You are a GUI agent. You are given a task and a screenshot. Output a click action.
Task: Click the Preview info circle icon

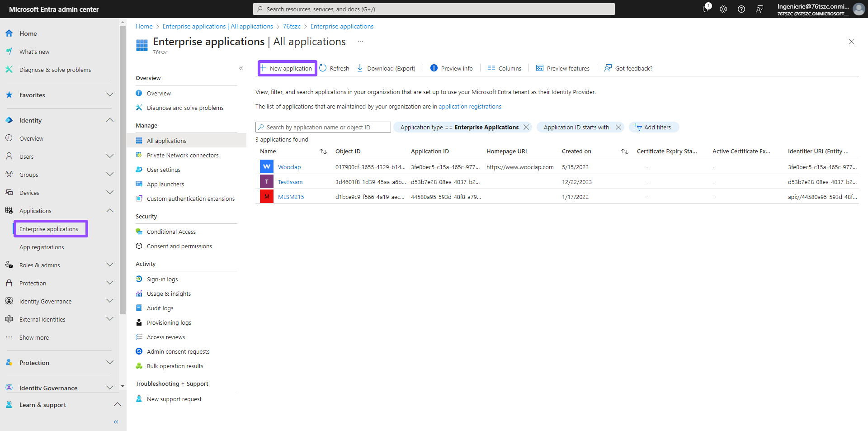[x=434, y=68]
